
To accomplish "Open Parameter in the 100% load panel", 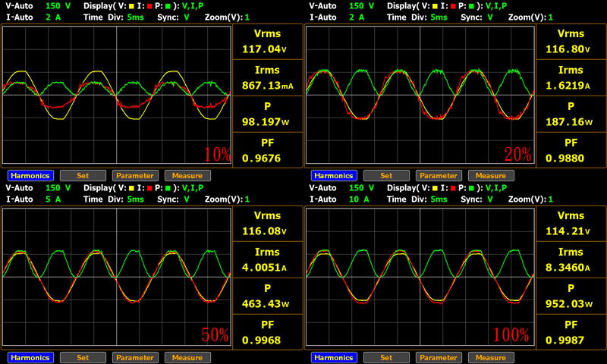I will tap(439, 357).
